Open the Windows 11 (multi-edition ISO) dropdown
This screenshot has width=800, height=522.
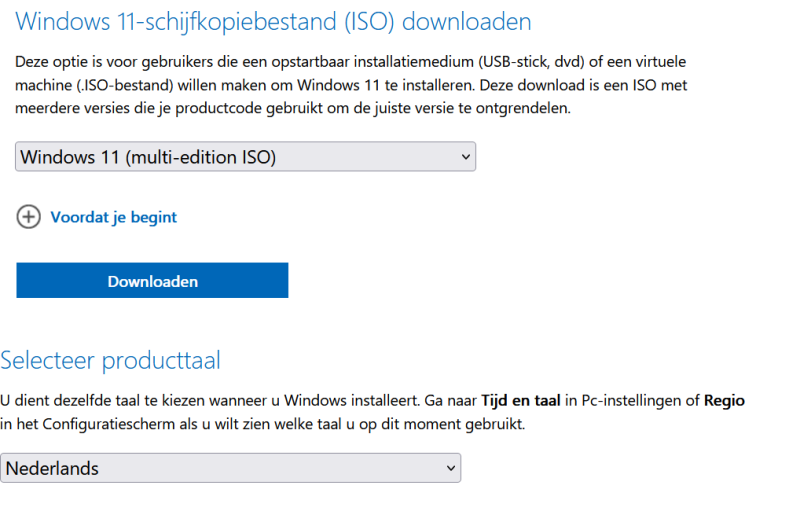click(x=245, y=157)
